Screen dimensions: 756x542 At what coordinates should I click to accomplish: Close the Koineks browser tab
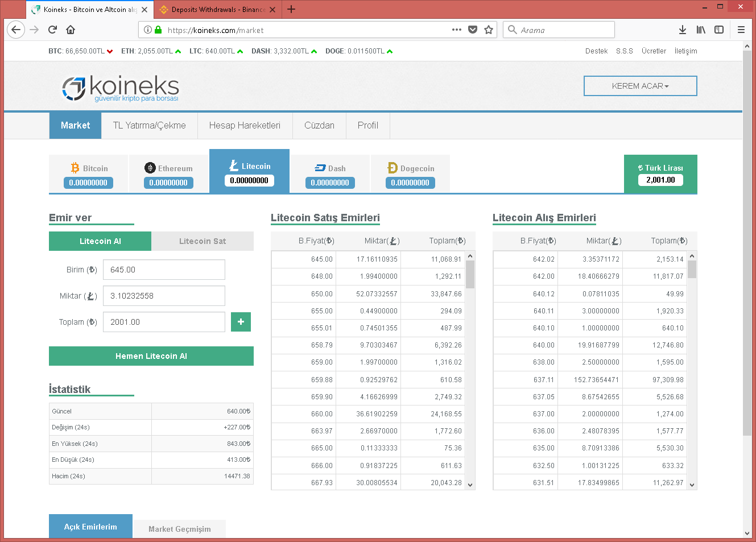point(144,10)
